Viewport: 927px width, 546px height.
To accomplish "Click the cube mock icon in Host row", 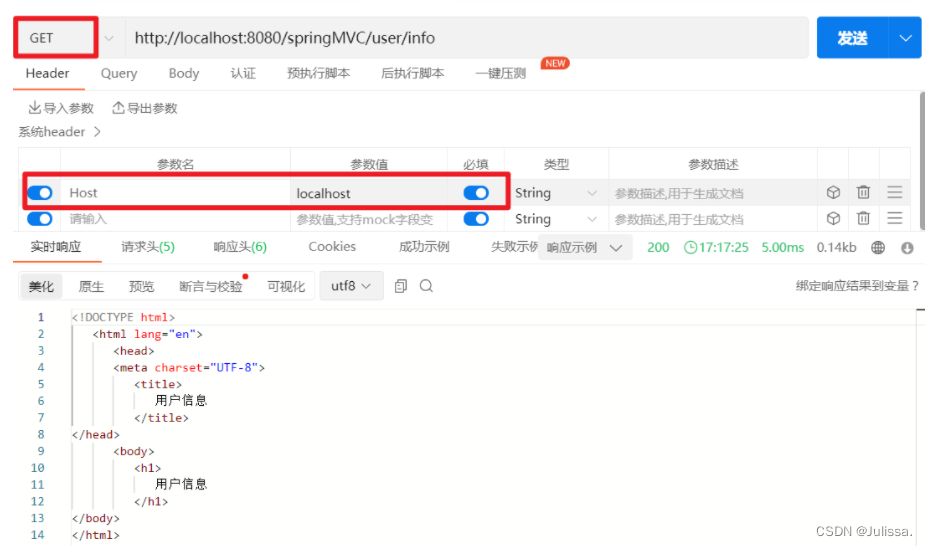I will click(833, 192).
